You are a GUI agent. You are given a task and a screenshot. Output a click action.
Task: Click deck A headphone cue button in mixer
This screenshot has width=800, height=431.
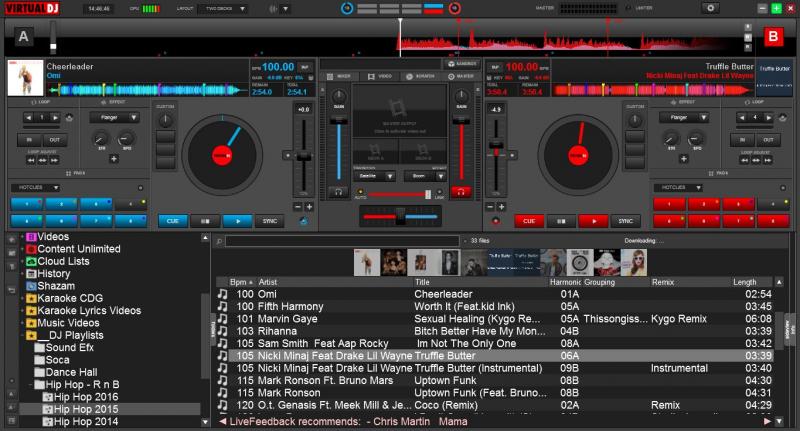338,192
